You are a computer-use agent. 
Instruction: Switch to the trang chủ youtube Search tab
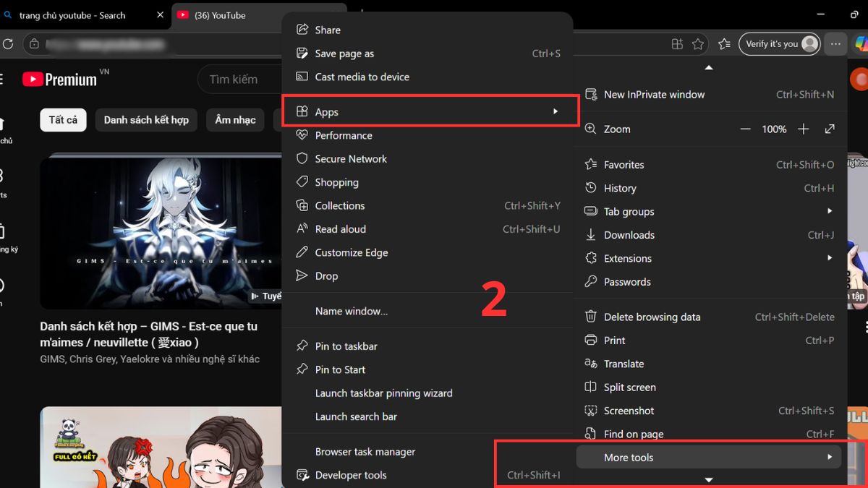(x=85, y=14)
